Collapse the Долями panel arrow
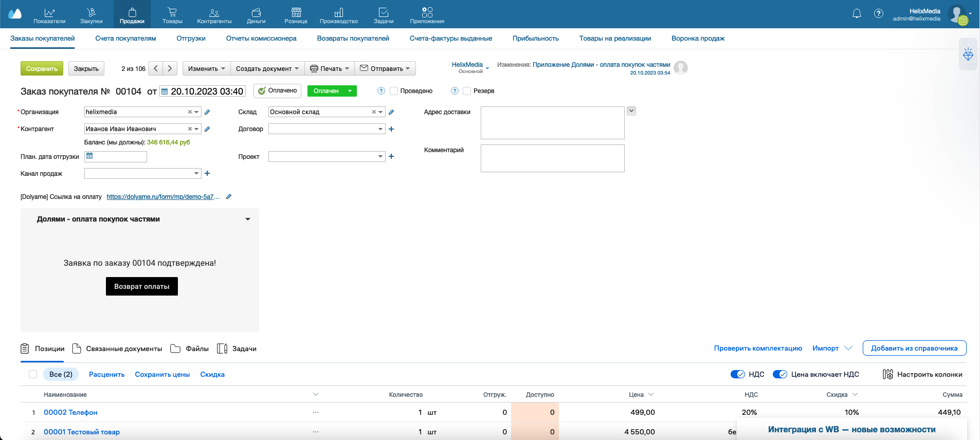Viewport: 980px width, 440px height. [248, 219]
